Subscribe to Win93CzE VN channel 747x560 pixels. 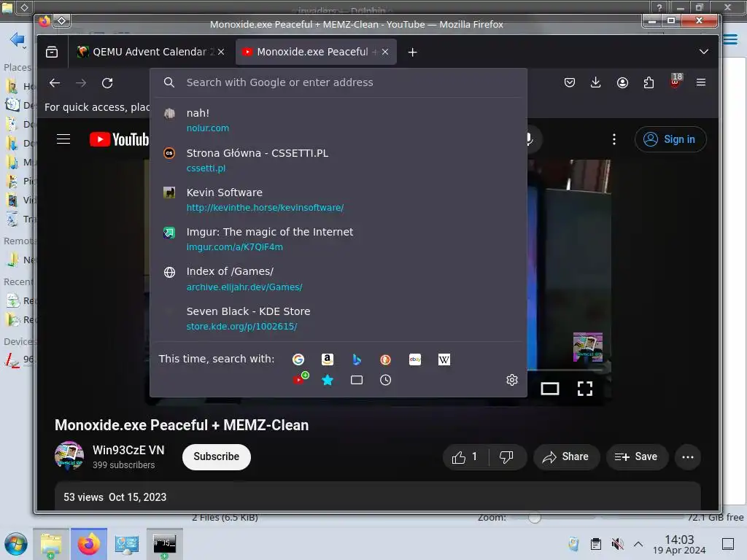(x=216, y=456)
